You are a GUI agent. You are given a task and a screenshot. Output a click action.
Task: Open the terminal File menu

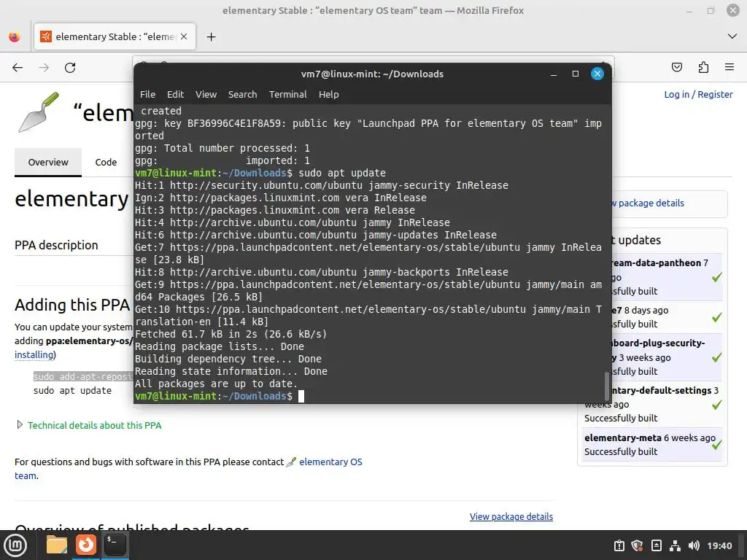[x=147, y=94]
